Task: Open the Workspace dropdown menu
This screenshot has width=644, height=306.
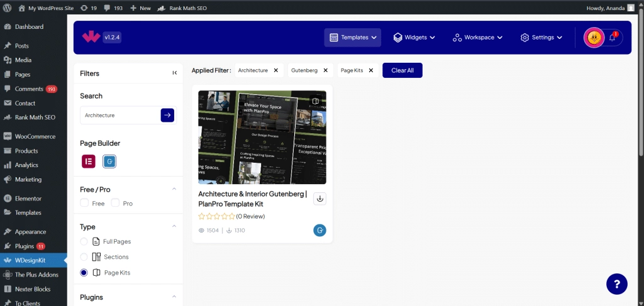Action: 478,37
